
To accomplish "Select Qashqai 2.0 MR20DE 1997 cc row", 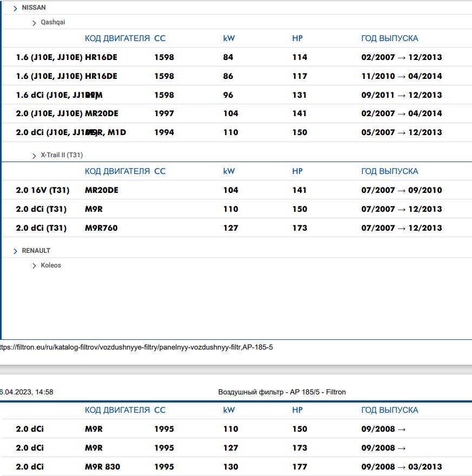I will point(237,113).
